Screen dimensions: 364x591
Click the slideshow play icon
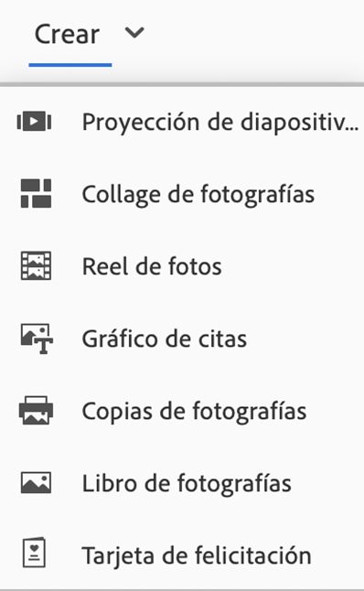click(x=34, y=122)
